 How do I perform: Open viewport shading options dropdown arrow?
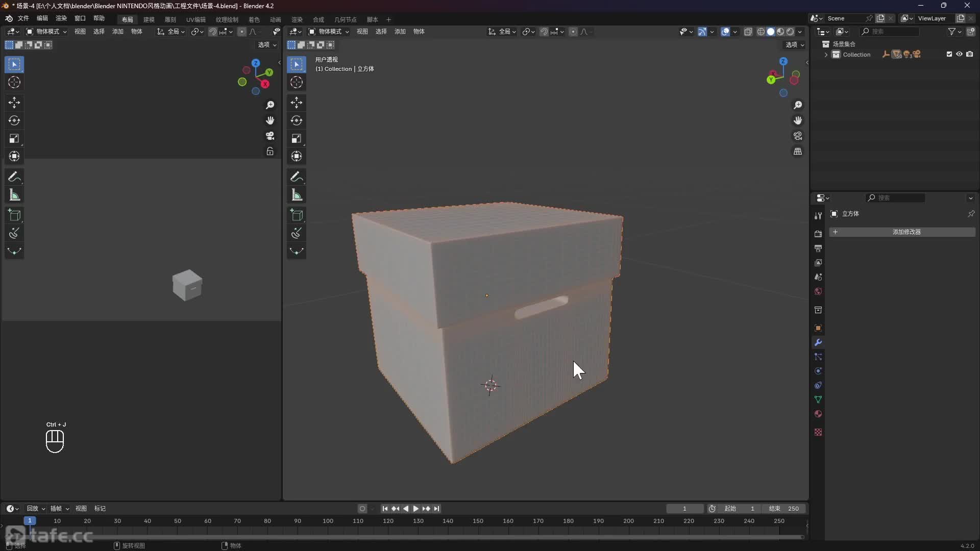point(800,32)
